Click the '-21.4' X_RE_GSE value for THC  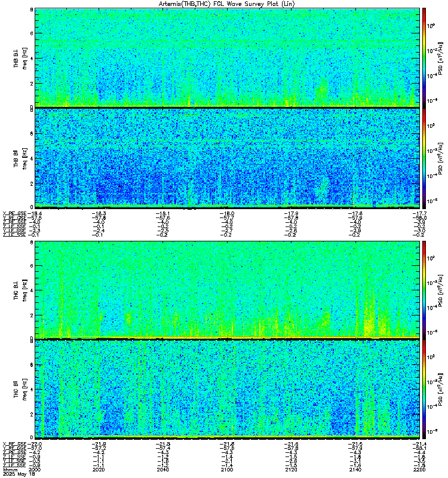click(x=420, y=444)
